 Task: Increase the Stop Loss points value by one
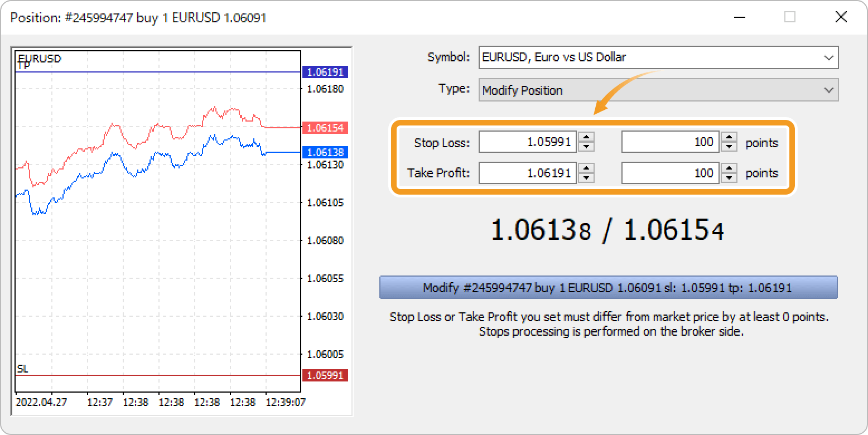(729, 138)
